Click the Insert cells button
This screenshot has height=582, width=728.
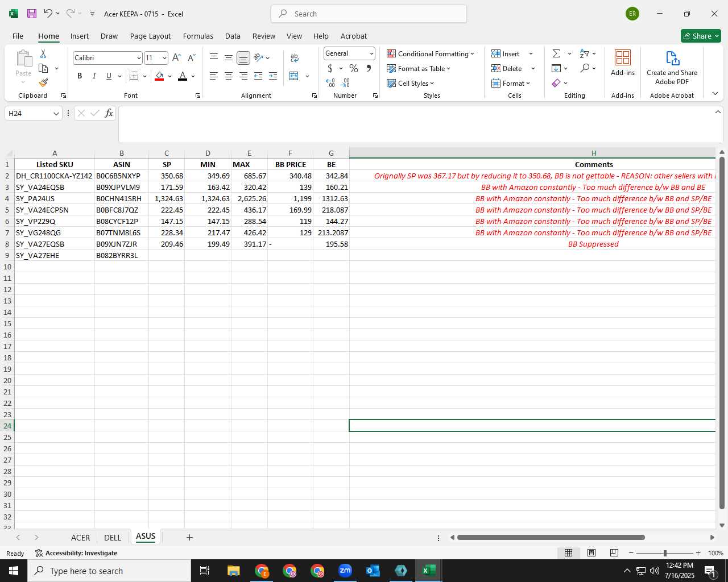pyautogui.click(x=506, y=53)
